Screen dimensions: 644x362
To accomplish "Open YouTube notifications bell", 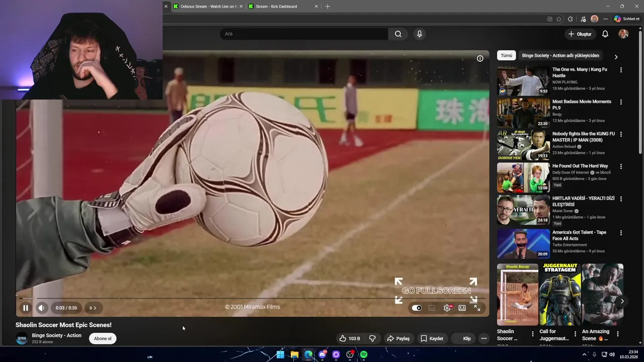I will (x=605, y=34).
